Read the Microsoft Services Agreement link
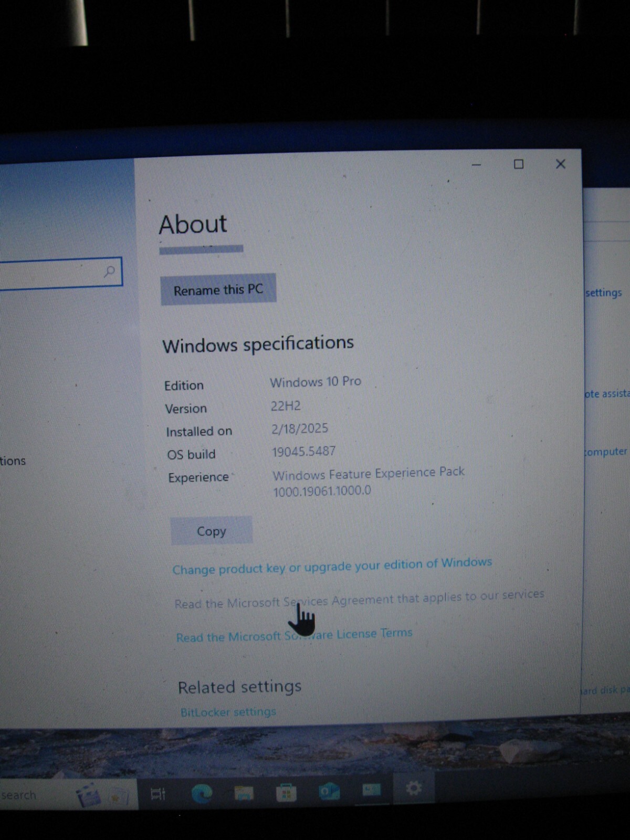This screenshot has width=630, height=840. [359, 599]
